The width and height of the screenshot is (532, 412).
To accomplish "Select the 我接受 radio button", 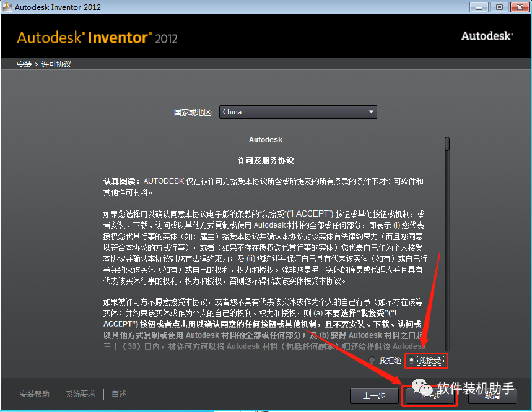I will tap(412, 360).
